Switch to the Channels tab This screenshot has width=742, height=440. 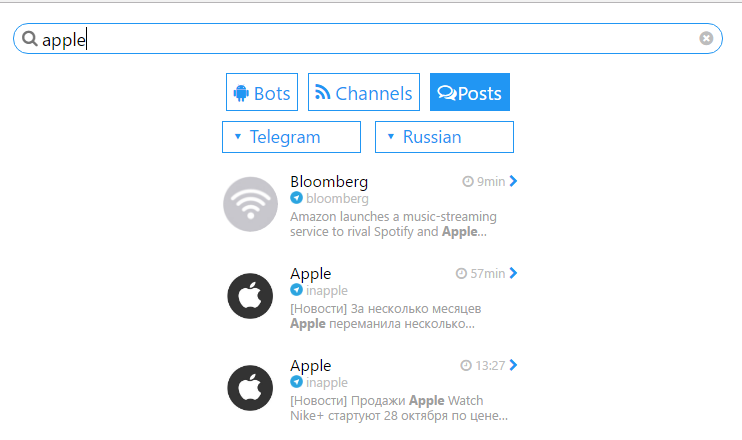click(363, 93)
